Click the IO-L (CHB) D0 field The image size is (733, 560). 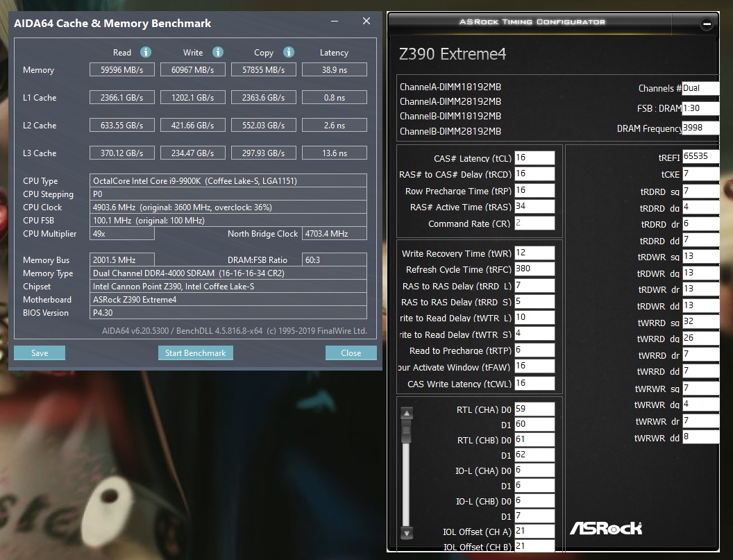[534, 500]
